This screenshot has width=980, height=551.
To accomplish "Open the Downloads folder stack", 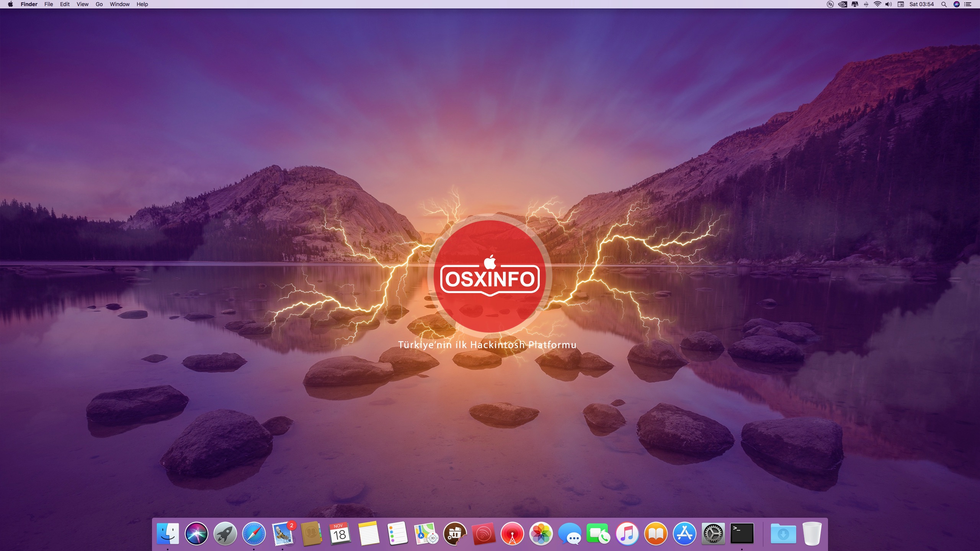I will pyautogui.click(x=783, y=533).
